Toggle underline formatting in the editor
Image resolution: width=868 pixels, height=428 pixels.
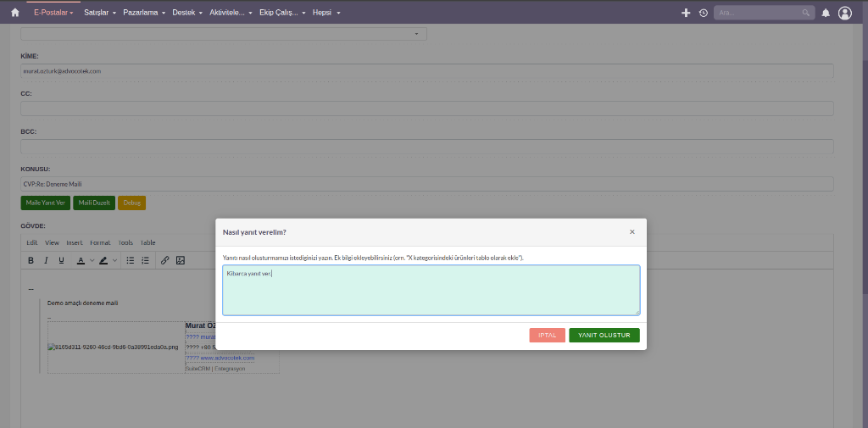click(61, 260)
